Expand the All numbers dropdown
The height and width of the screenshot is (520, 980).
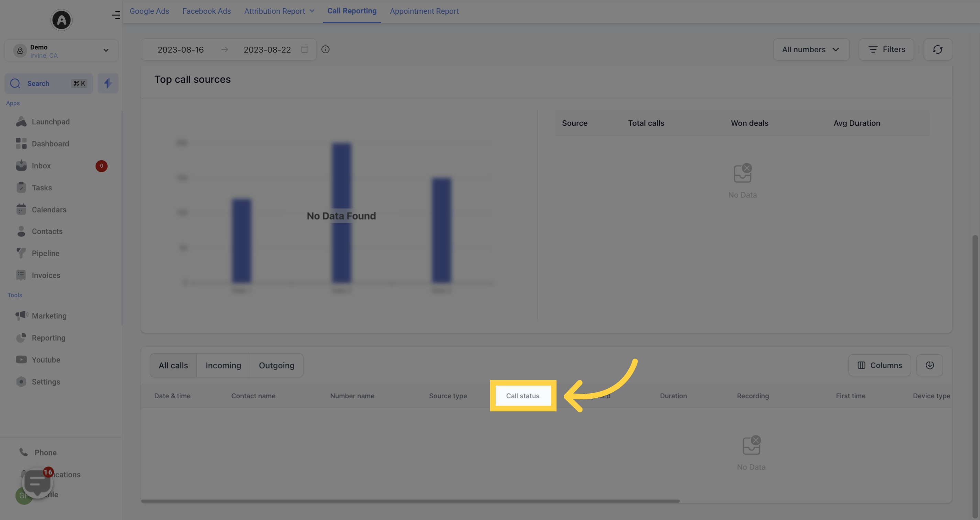tap(810, 48)
